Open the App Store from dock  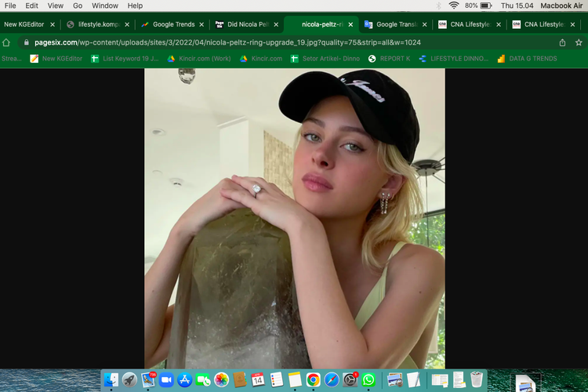[185, 380]
